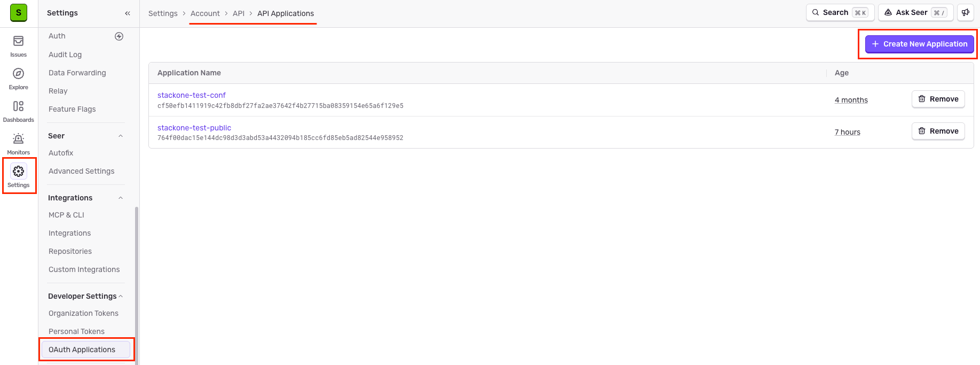Click the Age column header
This screenshot has height=365, width=980.
point(842,73)
